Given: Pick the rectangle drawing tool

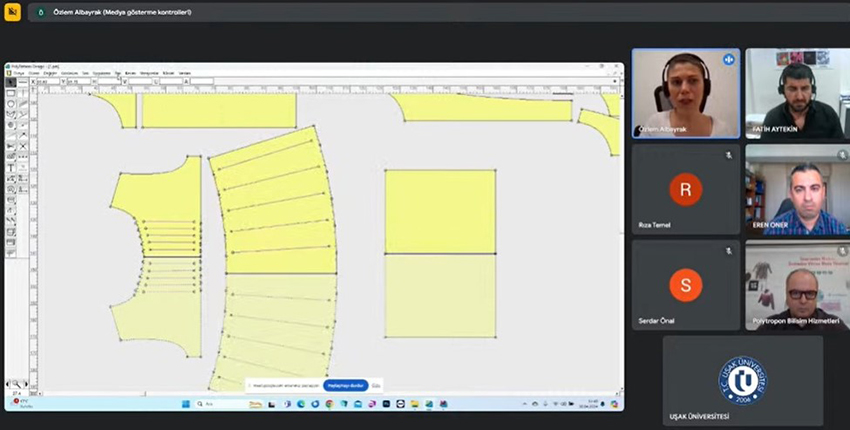Looking at the screenshot, I should [x=11, y=93].
